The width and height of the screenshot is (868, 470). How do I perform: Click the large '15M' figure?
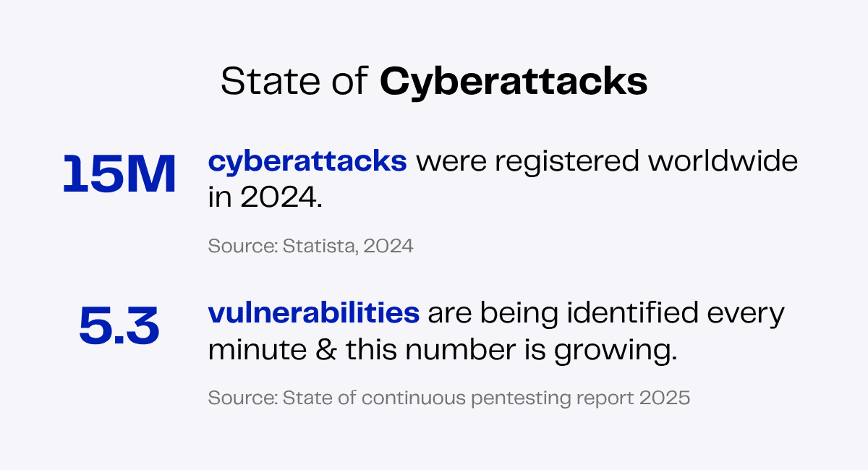pyautogui.click(x=119, y=176)
